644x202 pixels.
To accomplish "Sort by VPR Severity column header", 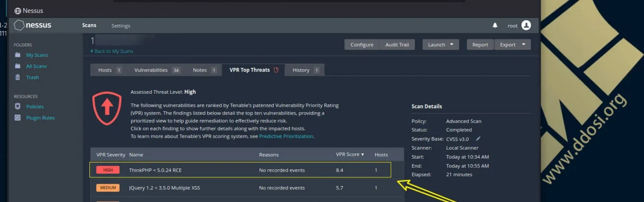I will point(111,154).
